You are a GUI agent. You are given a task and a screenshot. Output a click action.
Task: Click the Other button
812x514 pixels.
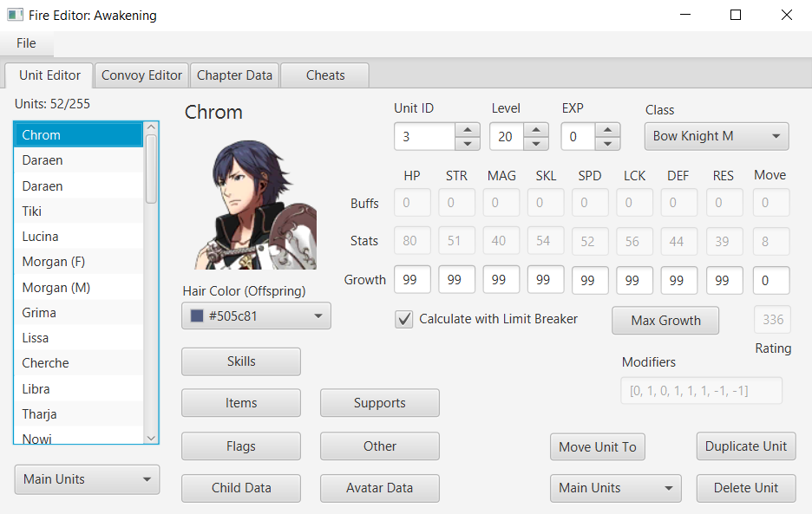[380, 446]
